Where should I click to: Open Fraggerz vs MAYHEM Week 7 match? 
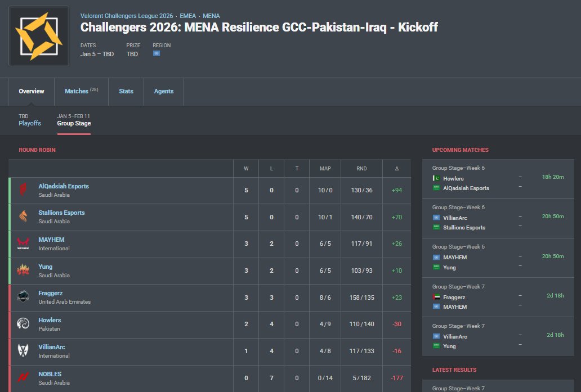pyautogui.click(x=498, y=298)
